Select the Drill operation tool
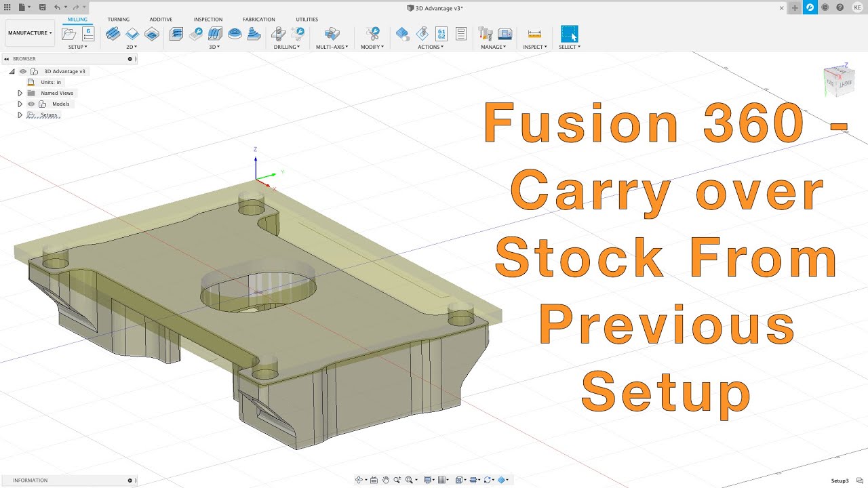 click(x=278, y=33)
